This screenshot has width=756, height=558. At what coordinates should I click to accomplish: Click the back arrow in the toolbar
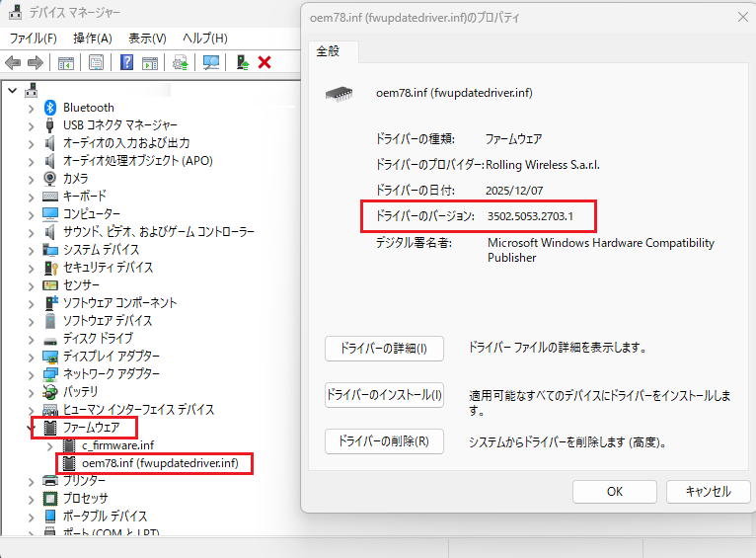point(13,62)
